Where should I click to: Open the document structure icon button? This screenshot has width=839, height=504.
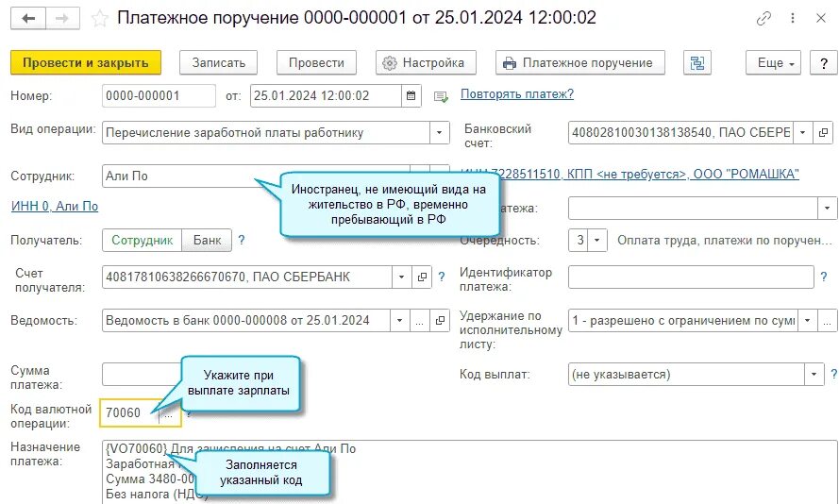click(x=697, y=63)
